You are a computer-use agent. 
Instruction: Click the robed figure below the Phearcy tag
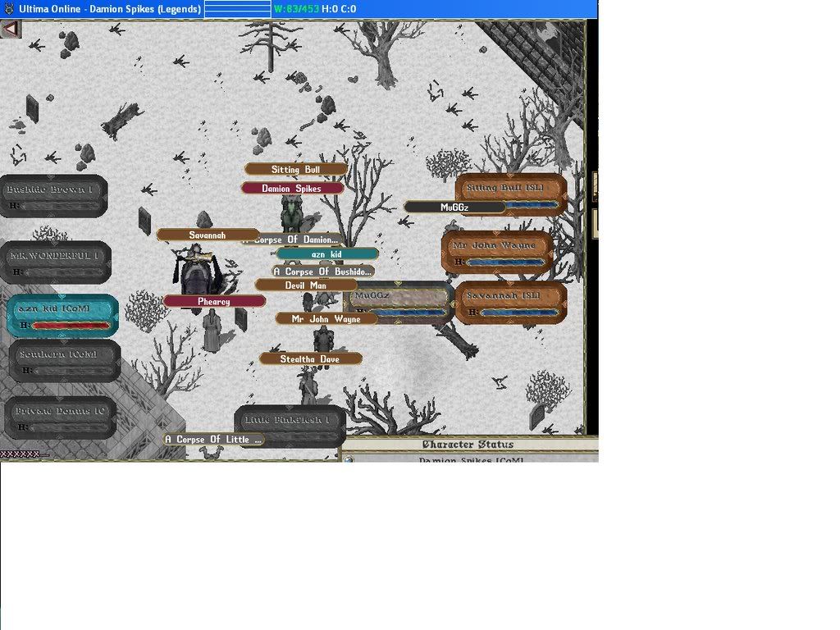click(x=212, y=330)
